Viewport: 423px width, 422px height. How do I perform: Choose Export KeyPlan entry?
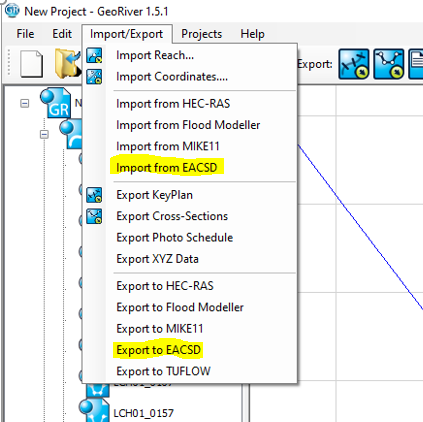coord(189,195)
